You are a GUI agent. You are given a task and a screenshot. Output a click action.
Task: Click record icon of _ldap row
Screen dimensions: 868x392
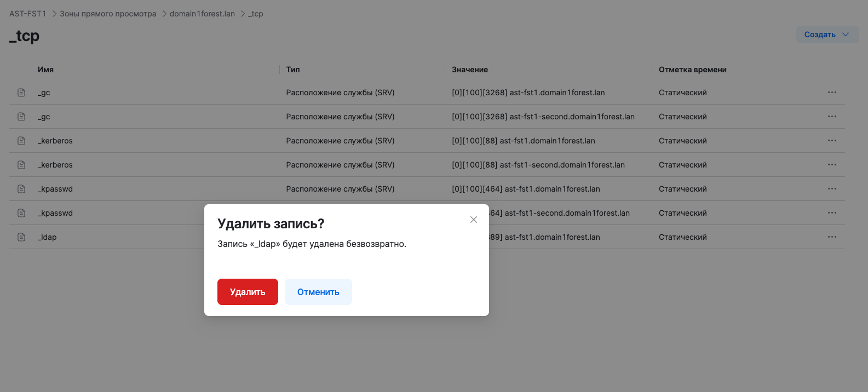(x=21, y=237)
